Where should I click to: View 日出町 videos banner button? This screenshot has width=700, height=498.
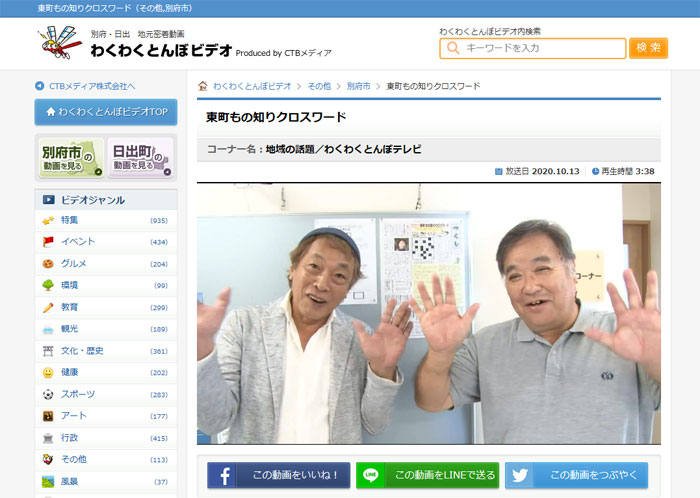coord(141,158)
